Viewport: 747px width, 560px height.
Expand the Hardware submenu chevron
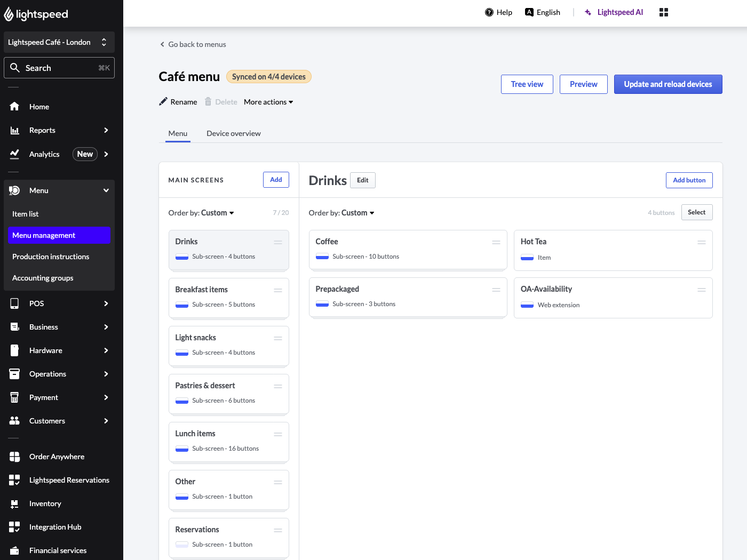point(106,350)
